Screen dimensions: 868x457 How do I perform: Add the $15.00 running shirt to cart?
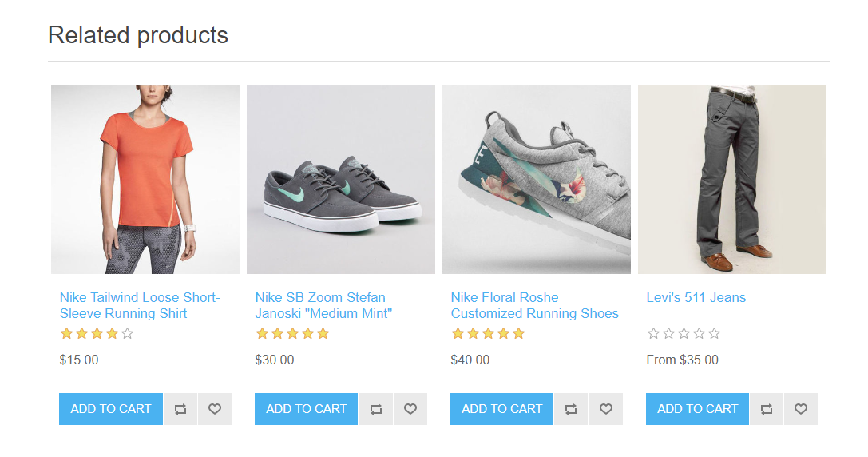pyautogui.click(x=111, y=409)
